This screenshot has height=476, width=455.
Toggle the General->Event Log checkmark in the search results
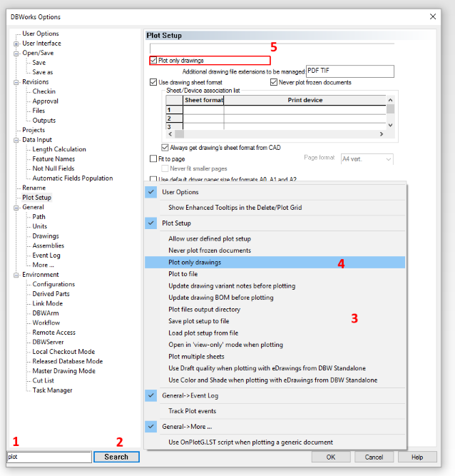pos(150,395)
